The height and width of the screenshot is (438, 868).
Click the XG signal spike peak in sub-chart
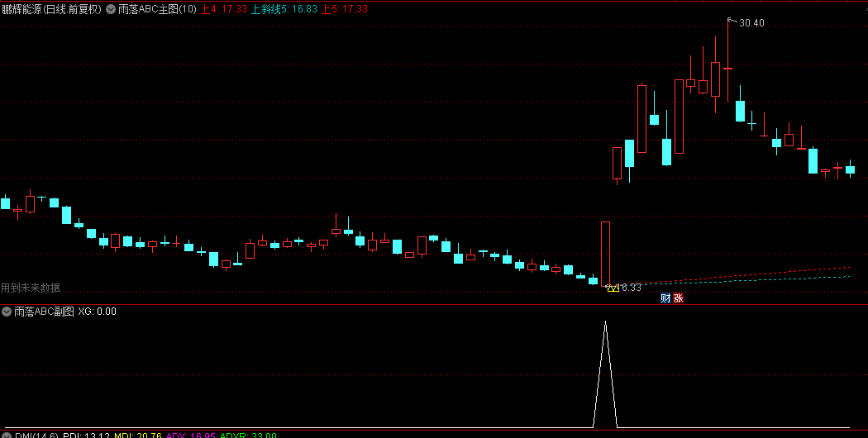pyautogui.click(x=605, y=321)
